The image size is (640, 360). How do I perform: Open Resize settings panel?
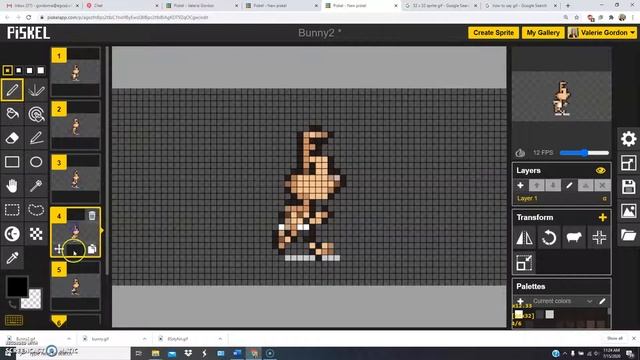[x=629, y=163]
